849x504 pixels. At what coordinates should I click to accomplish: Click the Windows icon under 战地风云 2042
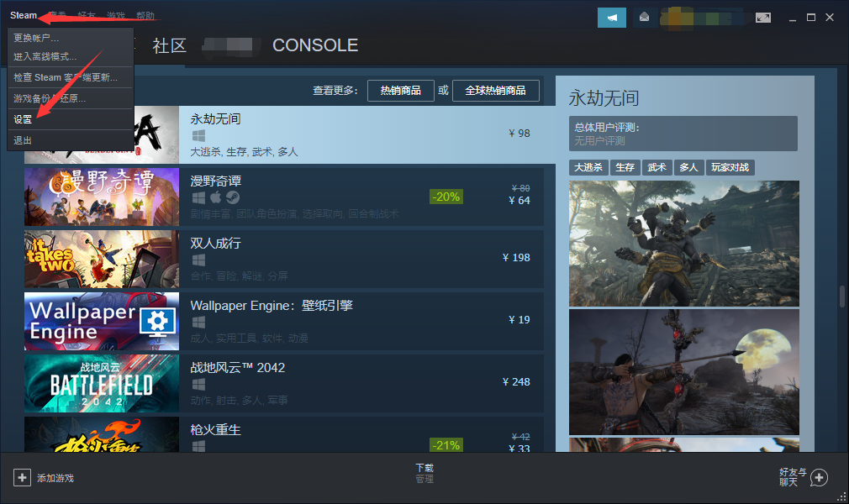click(198, 385)
